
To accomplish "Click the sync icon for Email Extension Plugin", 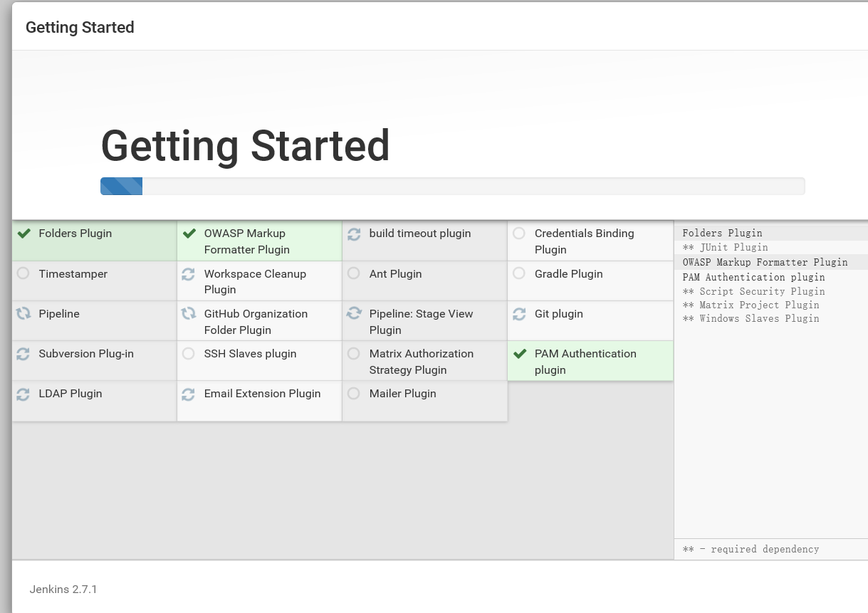I will click(189, 393).
